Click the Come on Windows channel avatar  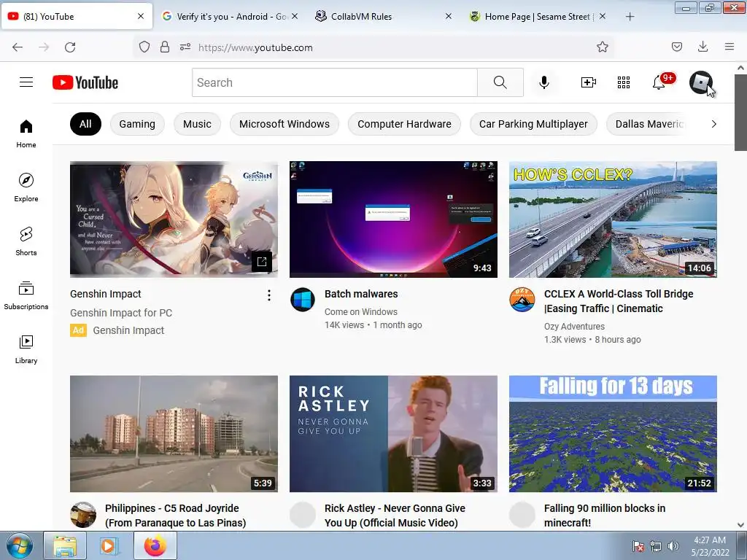point(303,300)
